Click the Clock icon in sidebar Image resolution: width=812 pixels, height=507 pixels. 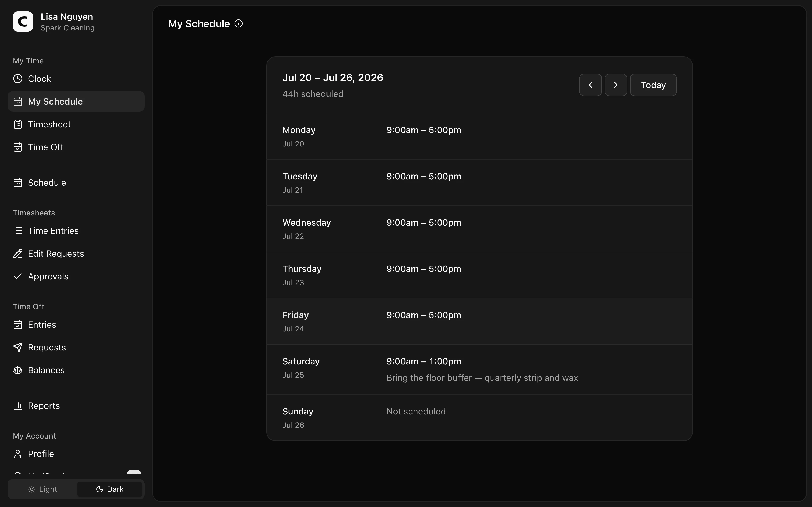18,79
